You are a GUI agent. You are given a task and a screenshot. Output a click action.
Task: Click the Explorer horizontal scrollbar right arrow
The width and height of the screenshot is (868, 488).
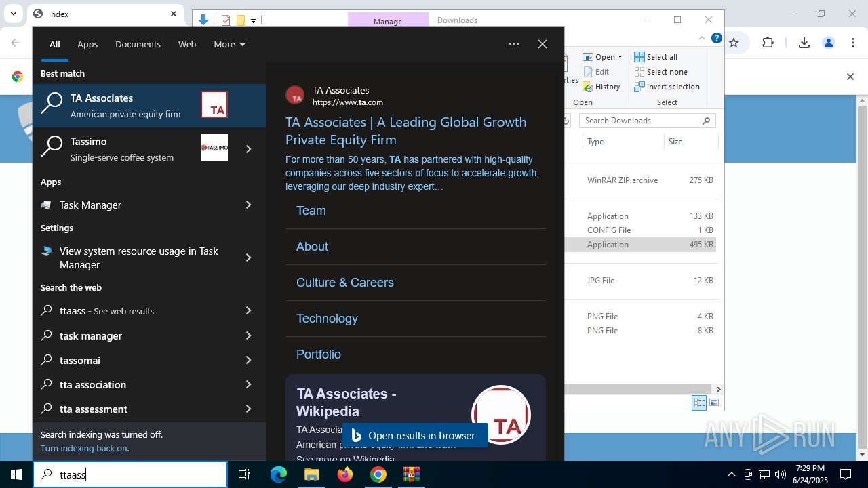718,389
